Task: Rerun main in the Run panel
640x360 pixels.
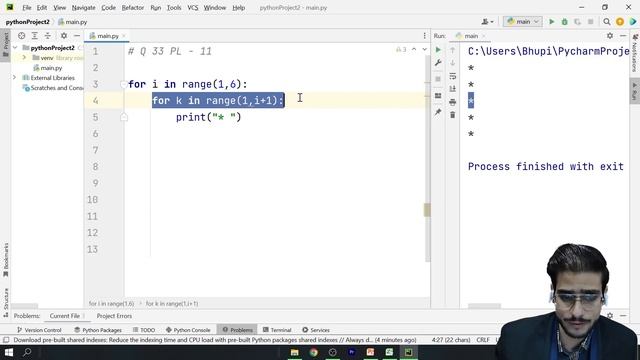Action: click(438, 50)
